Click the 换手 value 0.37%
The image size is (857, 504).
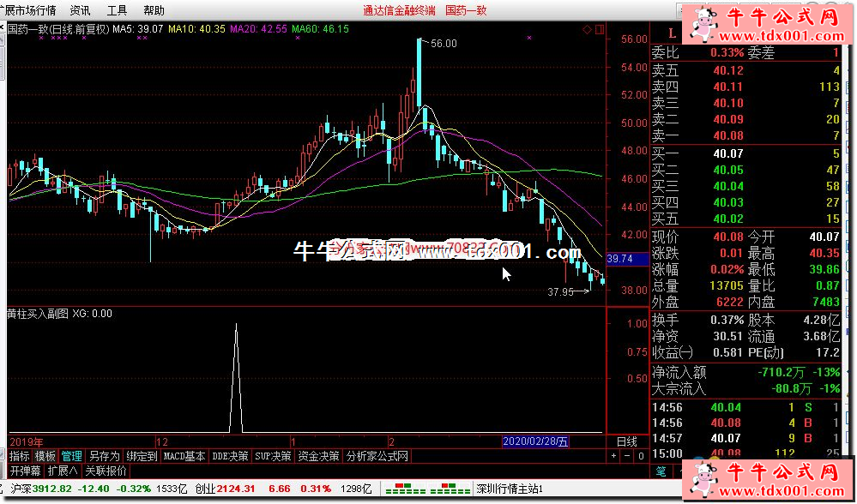coord(727,320)
